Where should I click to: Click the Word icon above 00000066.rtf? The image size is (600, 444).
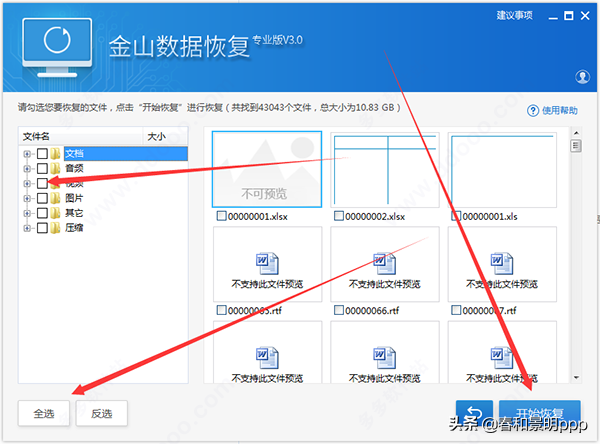385,263
